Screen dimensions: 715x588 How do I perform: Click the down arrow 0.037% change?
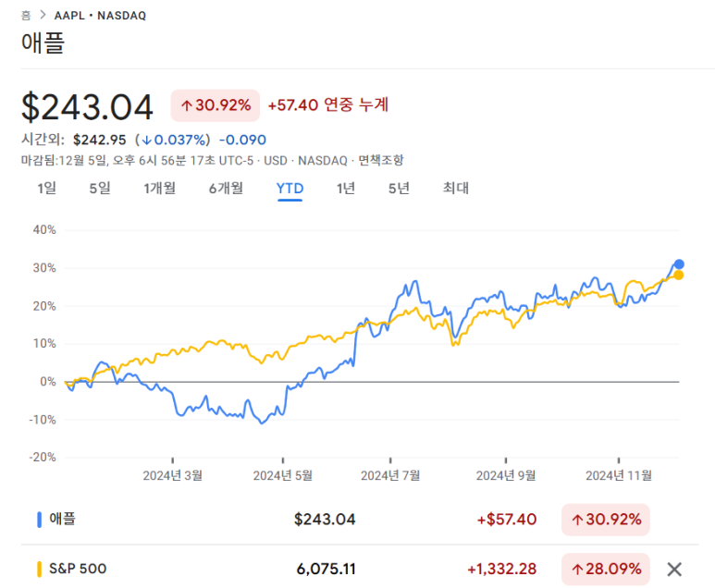click(x=173, y=140)
